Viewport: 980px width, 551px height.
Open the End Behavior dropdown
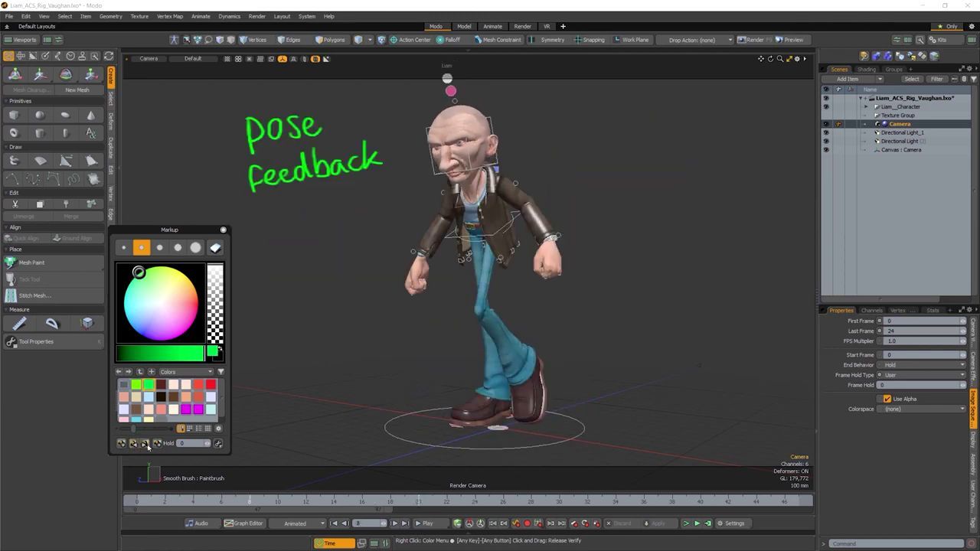click(924, 365)
